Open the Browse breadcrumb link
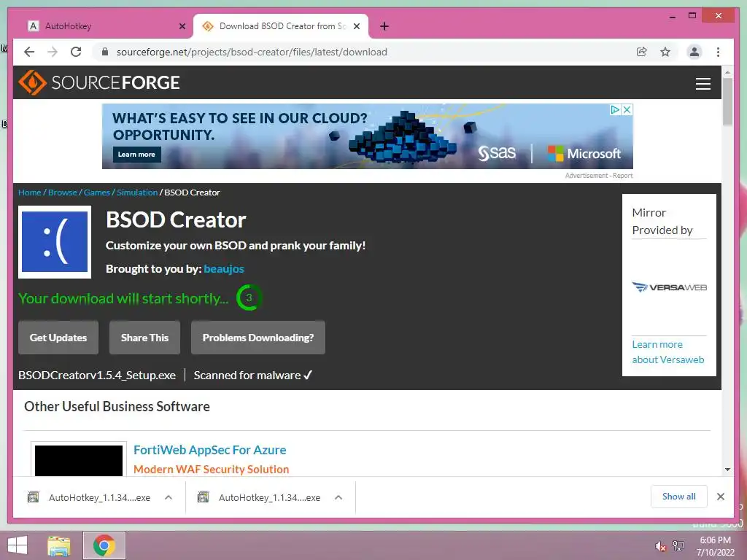This screenshot has width=747, height=560. tap(63, 192)
